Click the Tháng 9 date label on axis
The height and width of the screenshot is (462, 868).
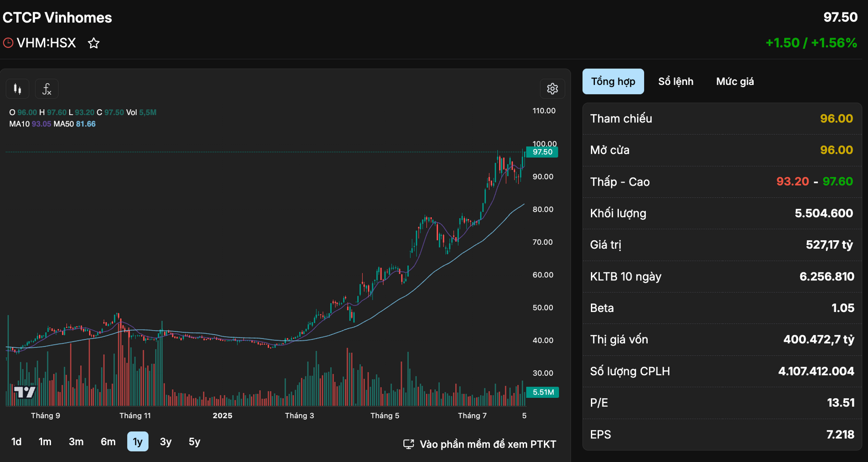(x=45, y=415)
